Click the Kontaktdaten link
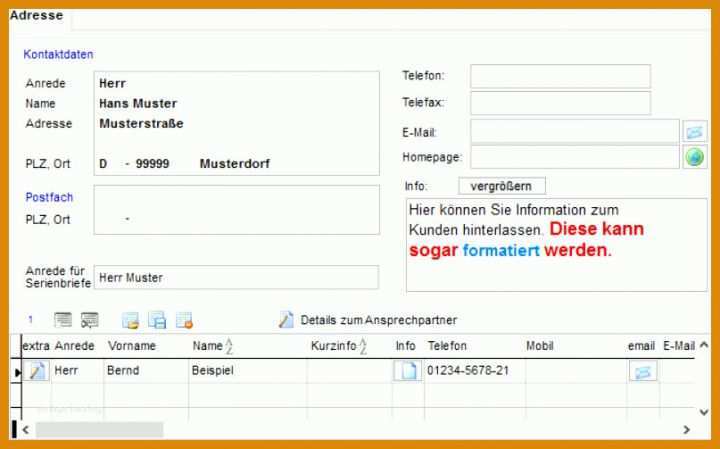The height and width of the screenshot is (449, 720). [x=58, y=54]
